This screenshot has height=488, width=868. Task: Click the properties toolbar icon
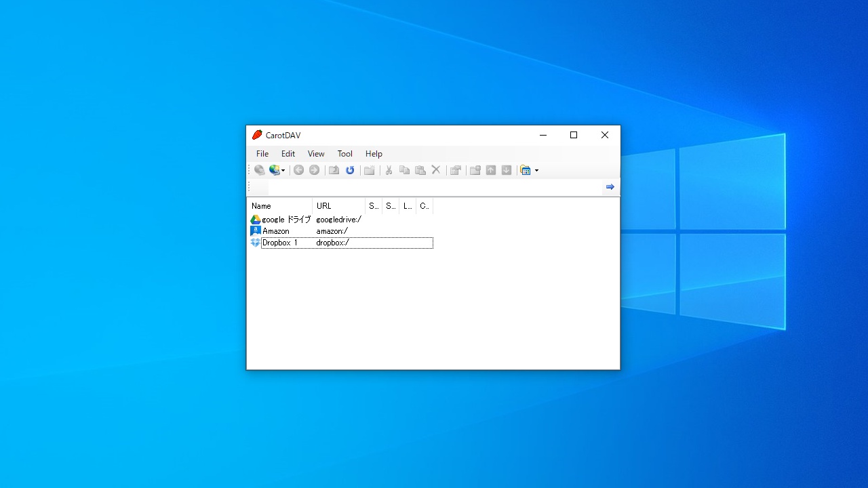[x=456, y=170]
